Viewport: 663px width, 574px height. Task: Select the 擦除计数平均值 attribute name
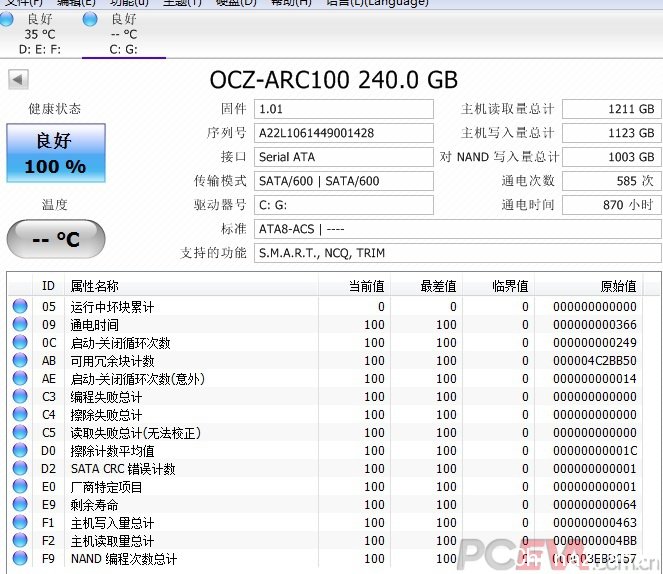coord(112,451)
